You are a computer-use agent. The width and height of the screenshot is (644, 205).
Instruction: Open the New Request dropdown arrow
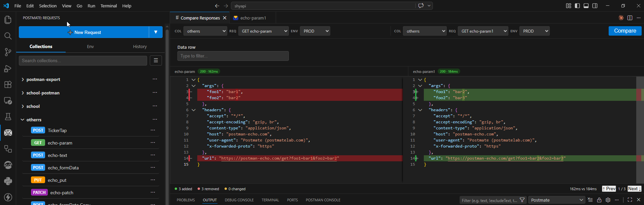156,32
